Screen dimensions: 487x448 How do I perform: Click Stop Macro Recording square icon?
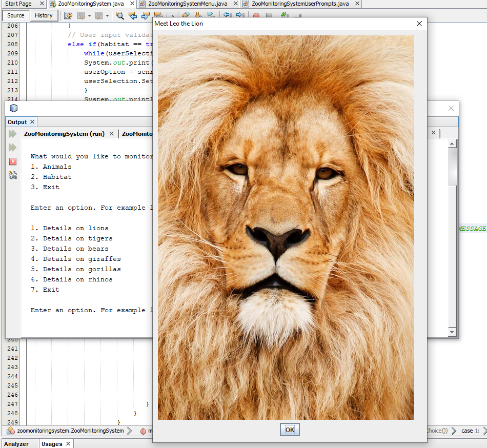click(269, 15)
